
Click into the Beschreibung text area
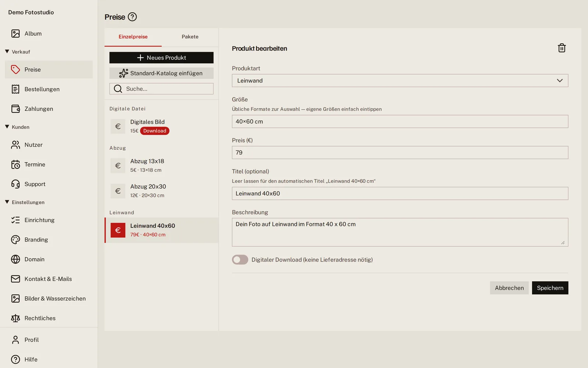point(400,232)
